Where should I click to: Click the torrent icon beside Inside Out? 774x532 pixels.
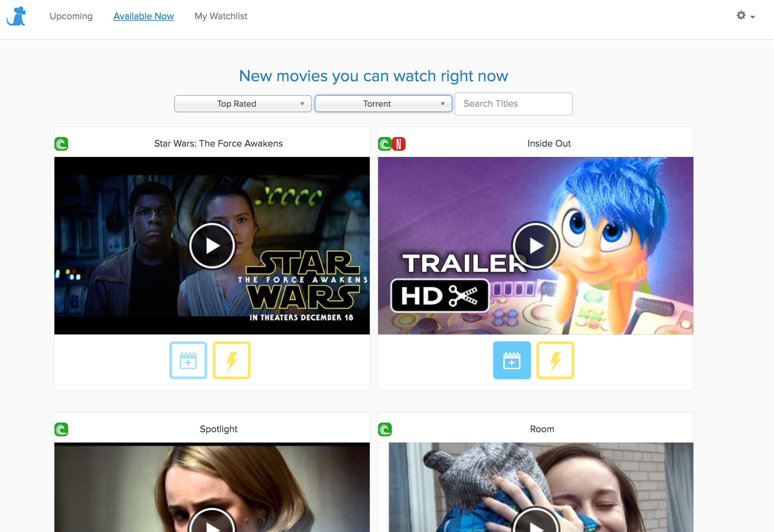click(x=385, y=144)
